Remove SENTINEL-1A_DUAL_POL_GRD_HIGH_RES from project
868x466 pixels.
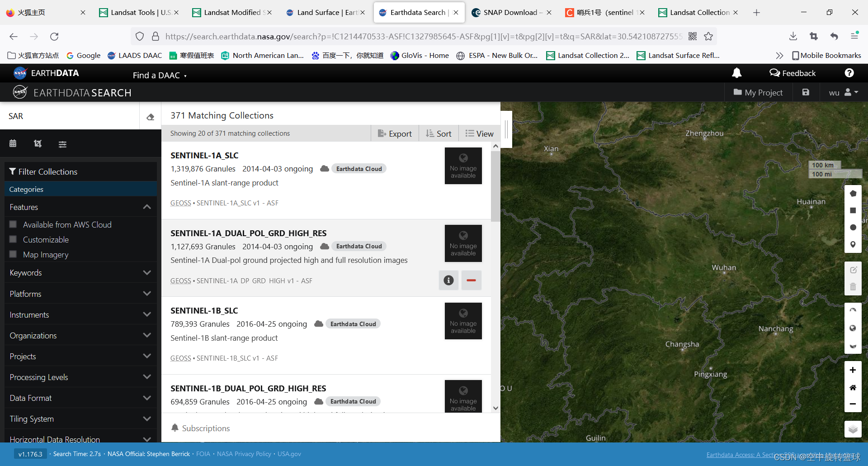tap(471, 281)
